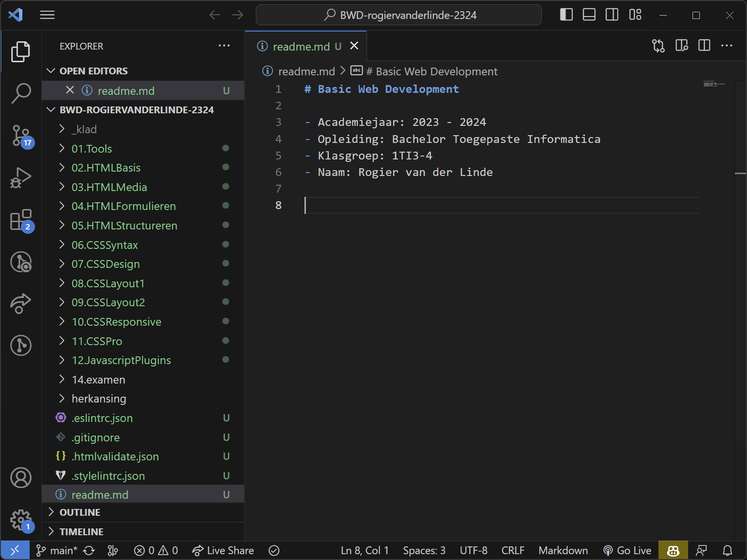Expand the 02.HTMLBasis folder
Screen dimensions: 747x560
(x=106, y=167)
